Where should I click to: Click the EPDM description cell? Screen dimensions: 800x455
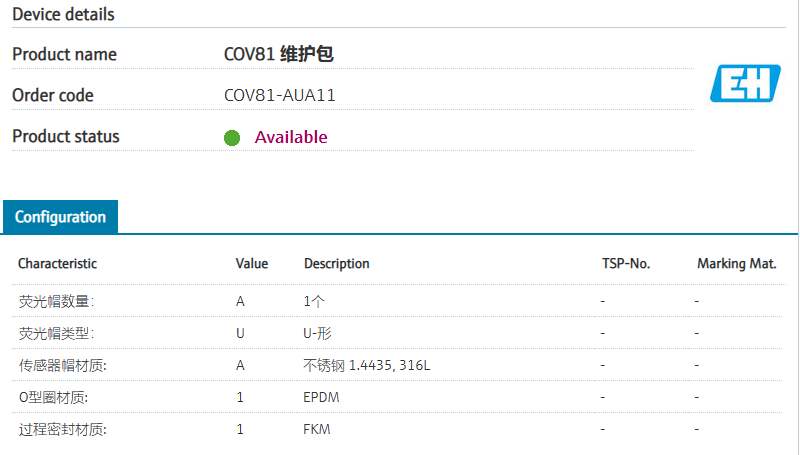coord(321,397)
